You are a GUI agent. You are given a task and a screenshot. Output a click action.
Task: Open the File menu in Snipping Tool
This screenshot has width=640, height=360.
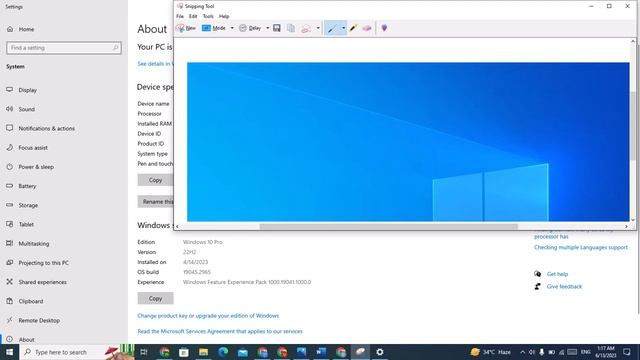pos(180,16)
